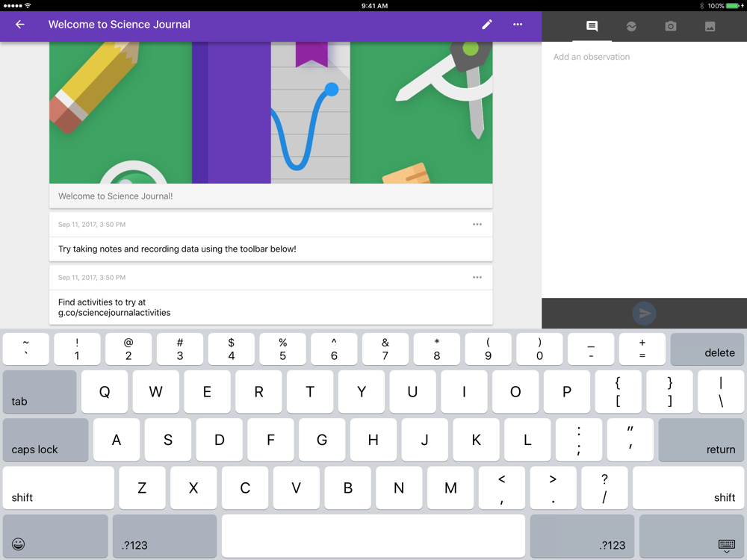Tap the P key
747x560 pixels.
pos(567,392)
